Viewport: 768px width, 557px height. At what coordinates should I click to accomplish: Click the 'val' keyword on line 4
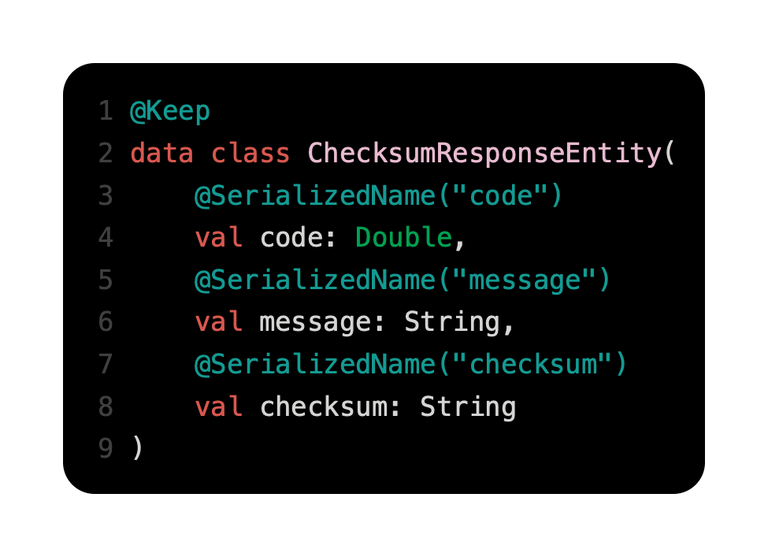point(218,238)
